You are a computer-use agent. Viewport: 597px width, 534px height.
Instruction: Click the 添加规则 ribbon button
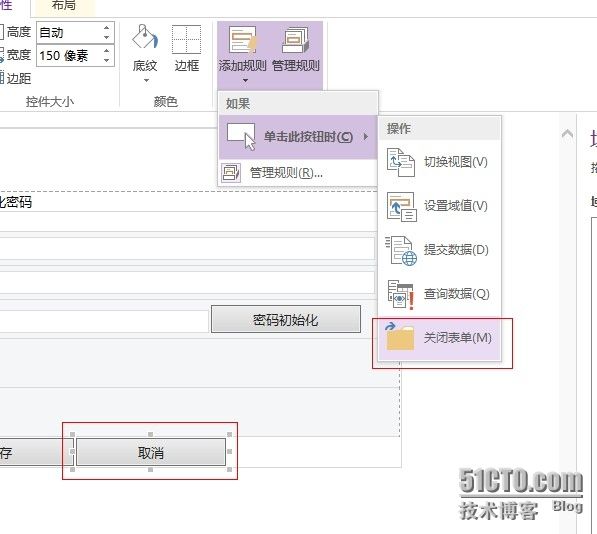[x=243, y=54]
